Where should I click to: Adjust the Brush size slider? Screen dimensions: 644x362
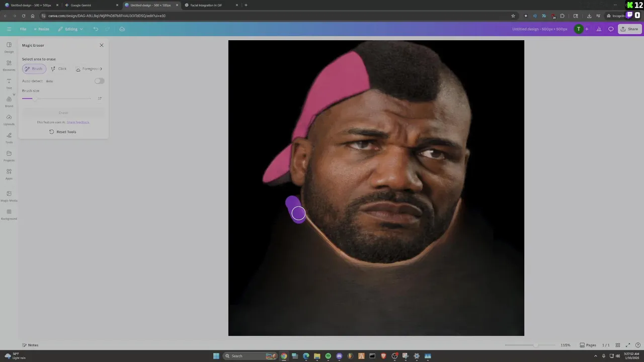pos(56,99)
